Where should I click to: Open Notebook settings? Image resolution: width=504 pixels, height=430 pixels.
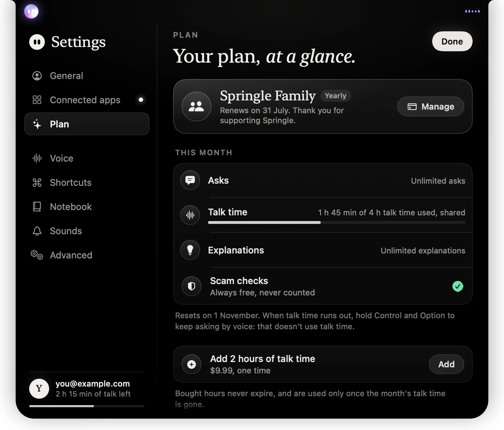(87, 207)
